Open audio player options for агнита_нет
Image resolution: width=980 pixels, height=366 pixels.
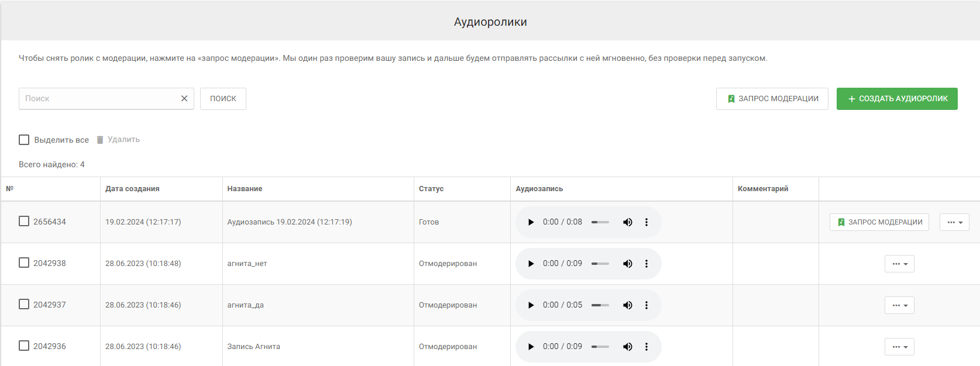point(647,264)
